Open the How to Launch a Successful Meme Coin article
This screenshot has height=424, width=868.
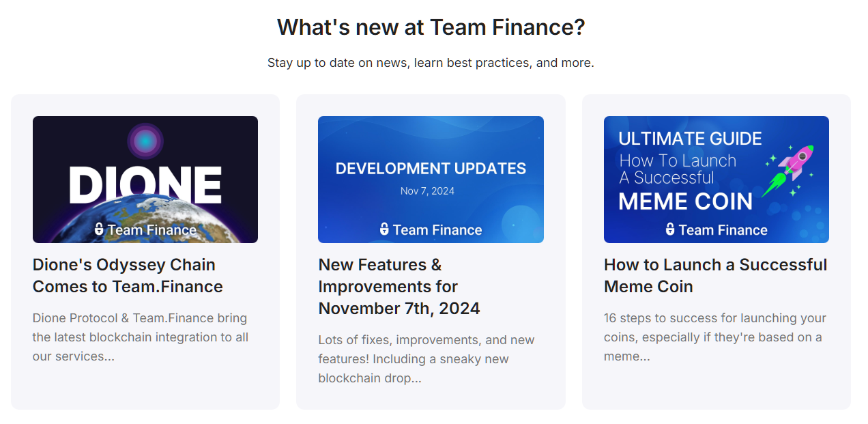[x=715, y=275]
